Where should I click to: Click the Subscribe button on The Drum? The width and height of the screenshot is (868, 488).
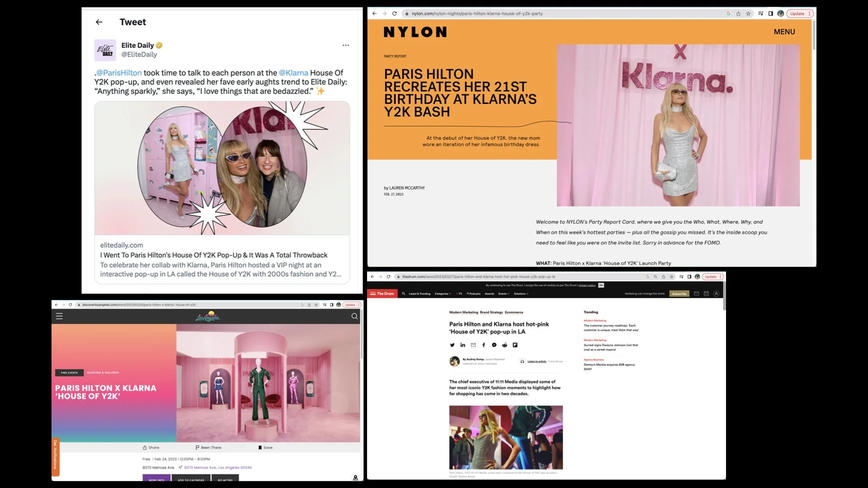pos(679,294)
